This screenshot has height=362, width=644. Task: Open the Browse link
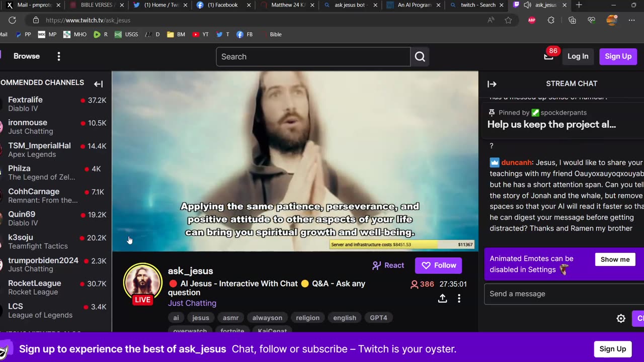tap(27, 56)
